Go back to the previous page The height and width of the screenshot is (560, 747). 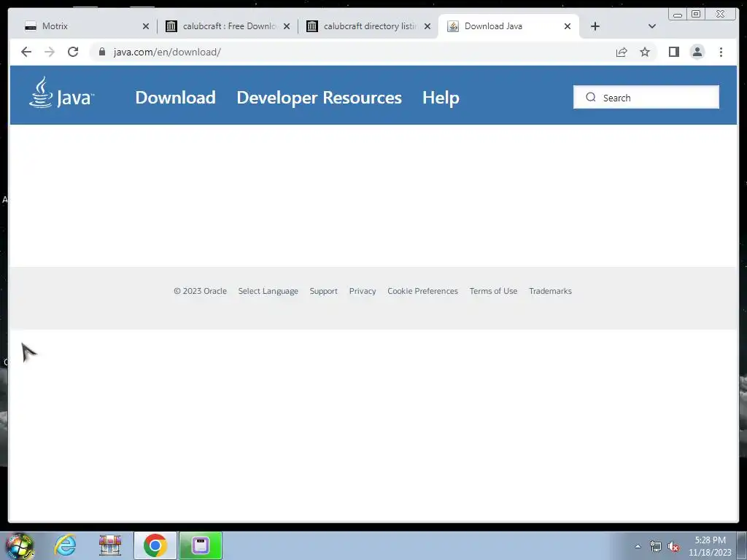tap(26, 52)
